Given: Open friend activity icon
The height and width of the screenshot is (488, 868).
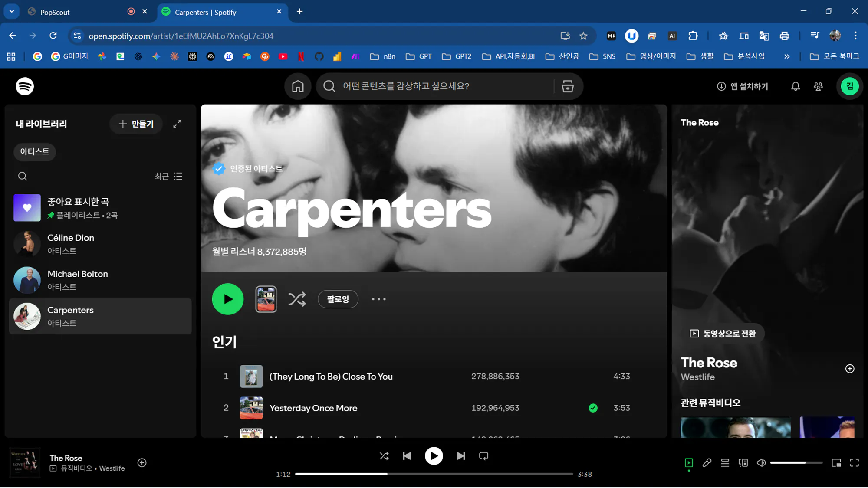Looking at the screenshot, I should [818, 86].
